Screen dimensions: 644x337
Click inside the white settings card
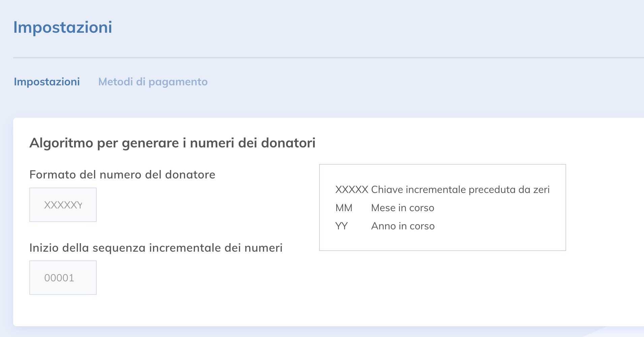tap(236, 304)
